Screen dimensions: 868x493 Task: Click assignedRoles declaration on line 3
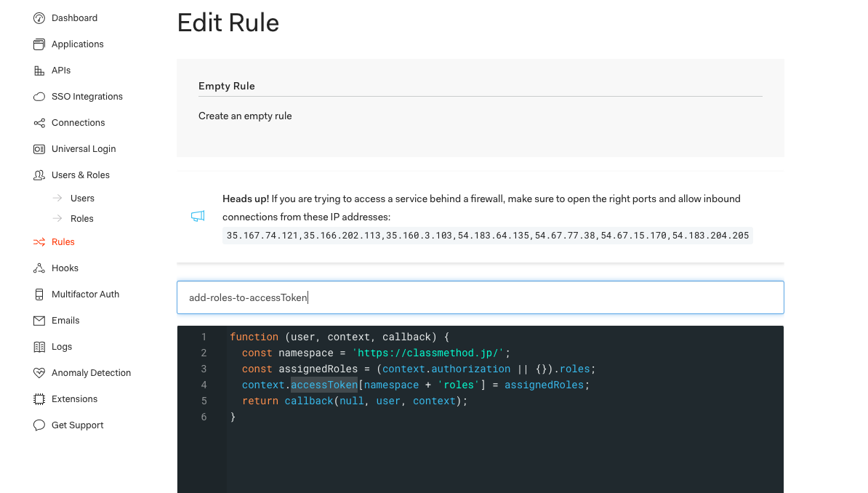coord(419,369)
